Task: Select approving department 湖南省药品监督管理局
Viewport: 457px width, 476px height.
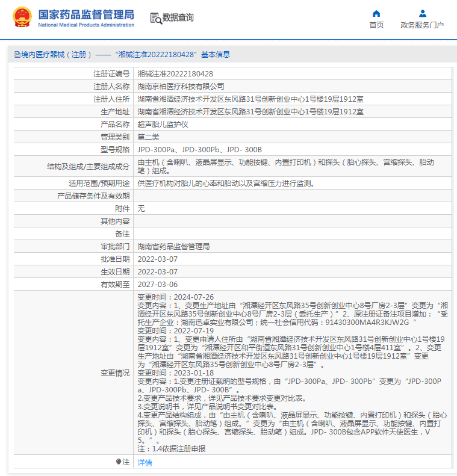Action: [x=173, y=247]
